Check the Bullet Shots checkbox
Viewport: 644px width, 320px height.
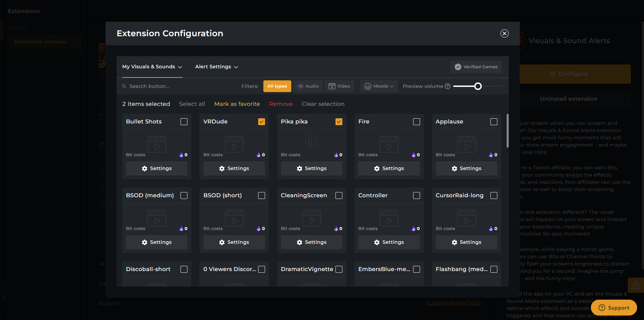[184, 122]
